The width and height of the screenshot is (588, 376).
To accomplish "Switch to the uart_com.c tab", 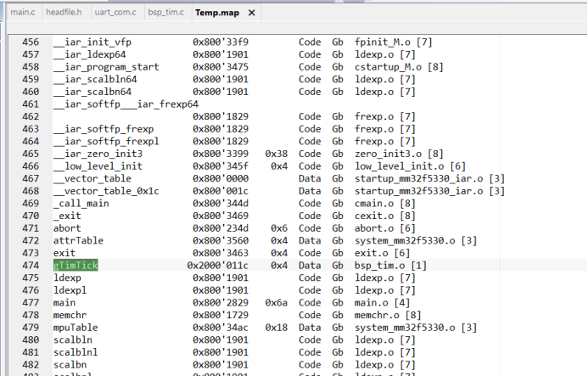I will tap(115, 13).
